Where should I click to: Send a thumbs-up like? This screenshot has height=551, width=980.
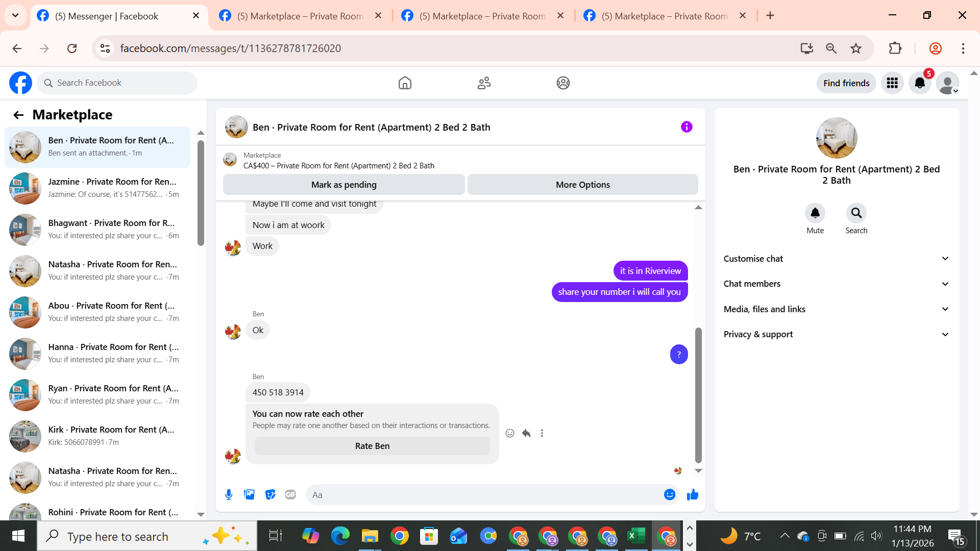[692, 494]
